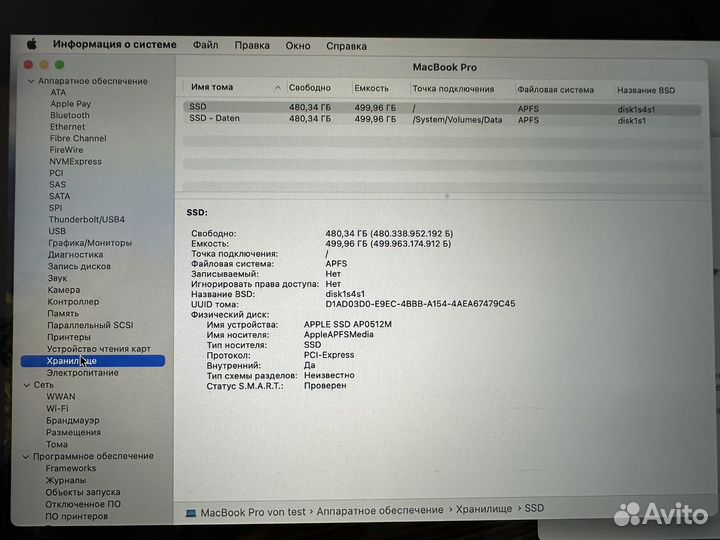Click Хранилище in the path bar
This screenshot has height=540, width=720.
pos(484,509)
